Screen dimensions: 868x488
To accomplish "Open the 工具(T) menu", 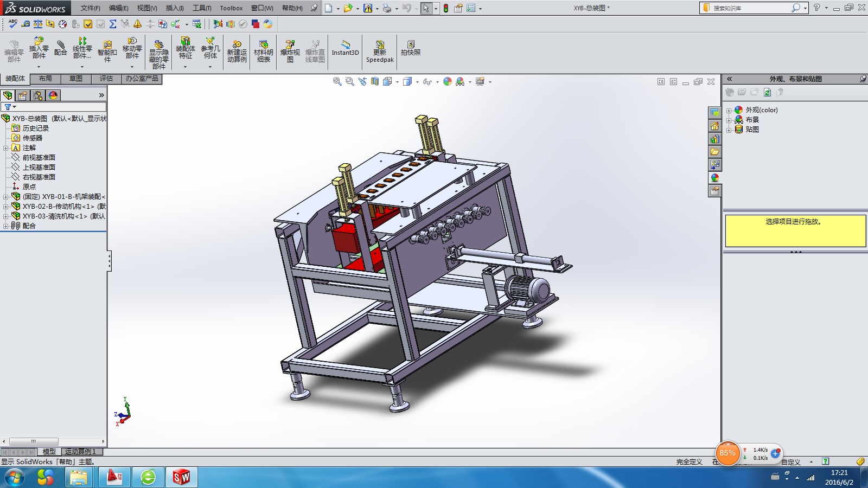I will pos(202,8).
